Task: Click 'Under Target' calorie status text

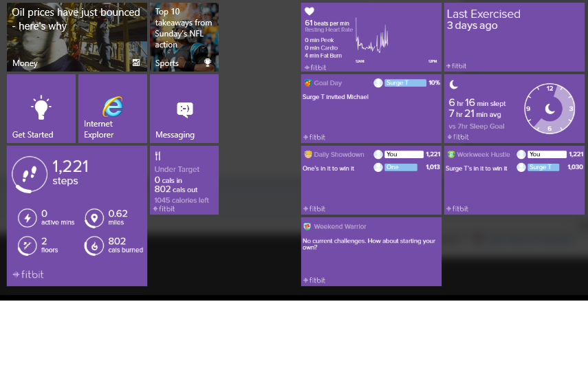Action: [177, 169]
